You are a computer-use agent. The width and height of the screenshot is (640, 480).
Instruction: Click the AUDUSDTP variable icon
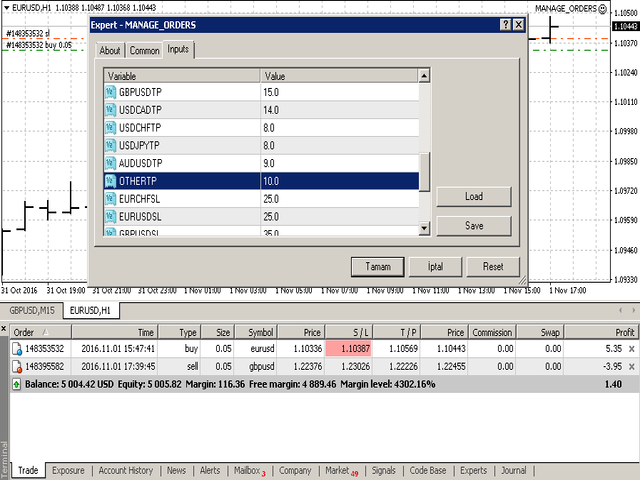(110, 163)
